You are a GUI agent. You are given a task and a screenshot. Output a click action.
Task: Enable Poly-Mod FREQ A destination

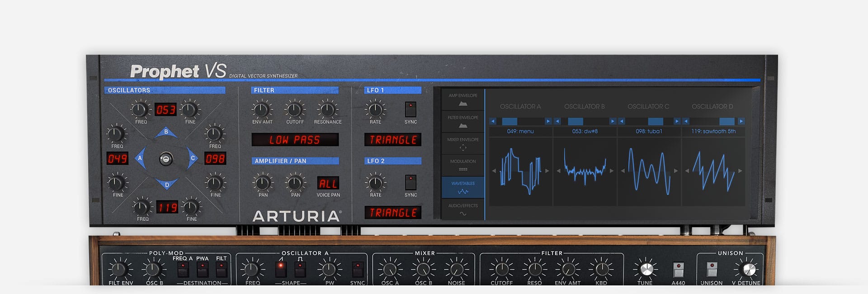tap(183, 269)
